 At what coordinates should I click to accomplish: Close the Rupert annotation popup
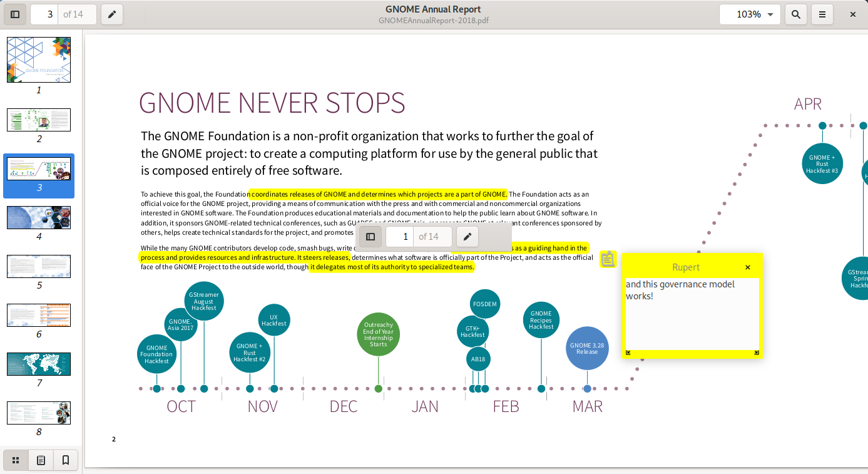747,267
